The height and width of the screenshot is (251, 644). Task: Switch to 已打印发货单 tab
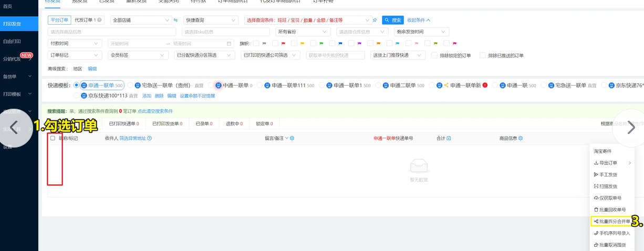[167, 124]
